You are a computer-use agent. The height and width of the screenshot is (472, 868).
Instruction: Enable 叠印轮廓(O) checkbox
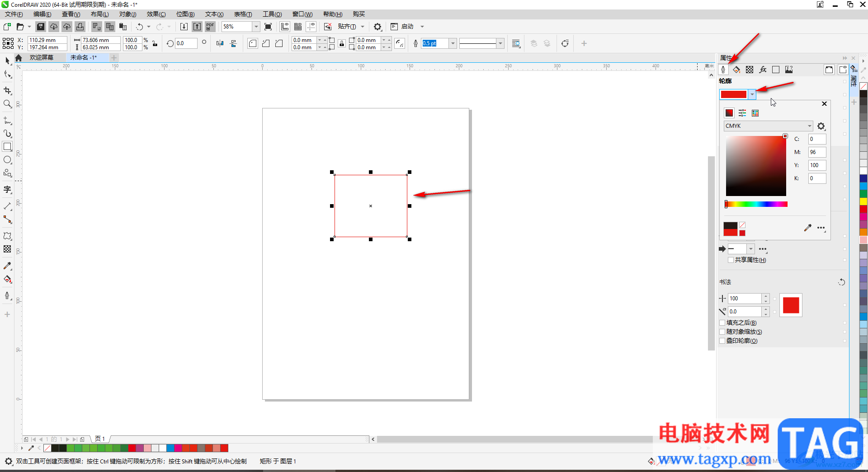click(722, 341)
